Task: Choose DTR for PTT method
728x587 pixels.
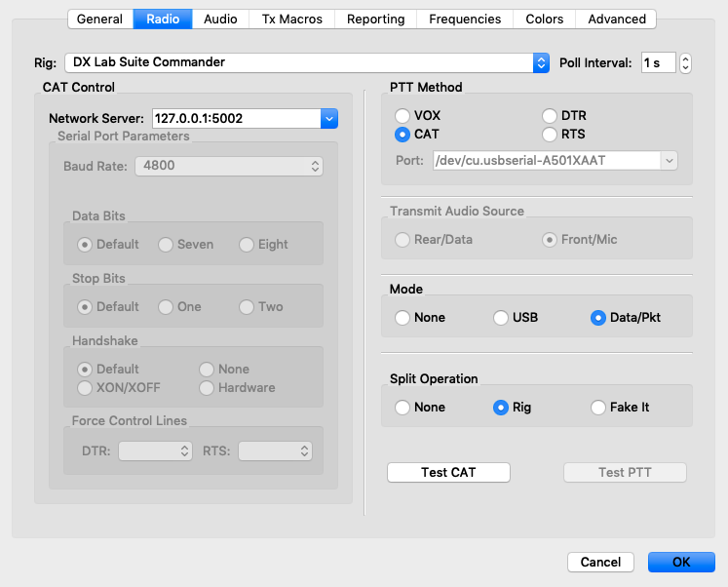Action: 550,116
